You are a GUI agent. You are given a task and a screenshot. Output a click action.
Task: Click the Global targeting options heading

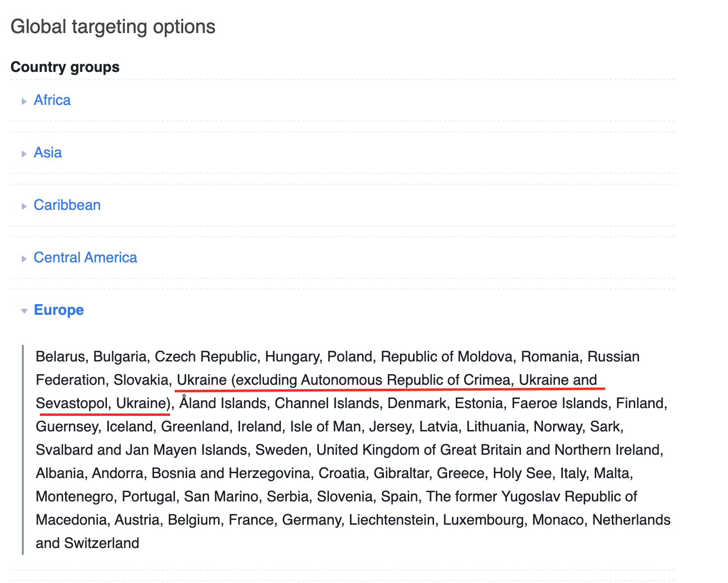pyautogui.click(x=113, y=27)
